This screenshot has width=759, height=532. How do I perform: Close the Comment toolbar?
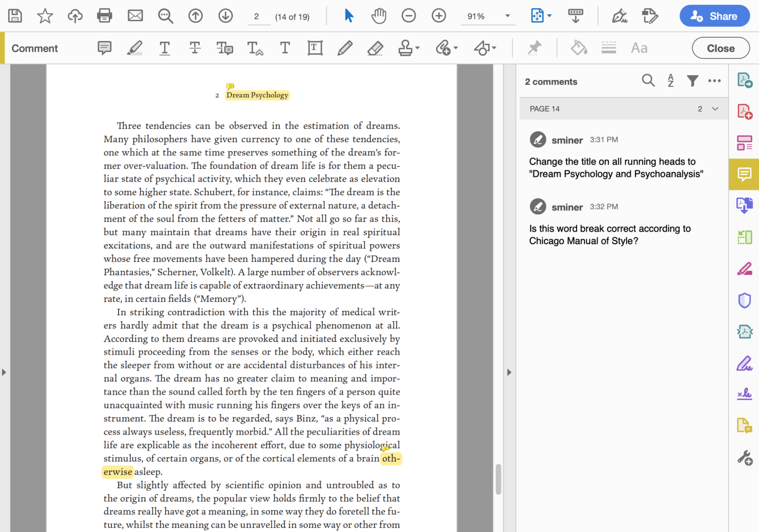720,48
